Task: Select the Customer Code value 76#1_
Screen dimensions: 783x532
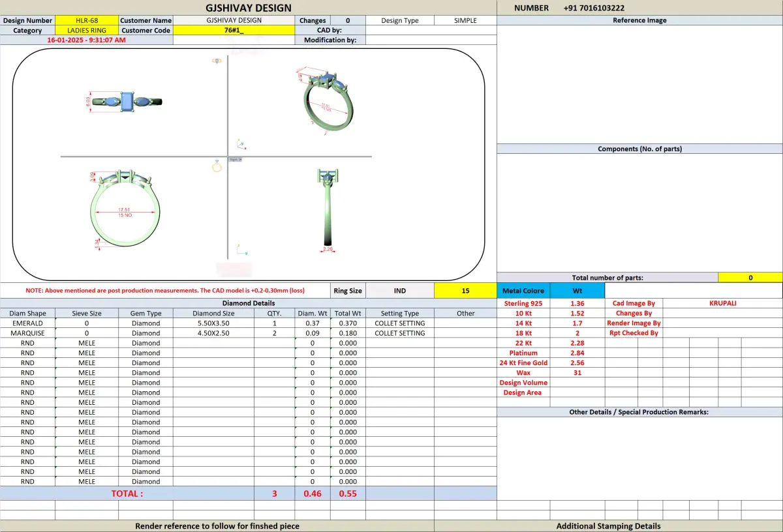Action: 234,30
